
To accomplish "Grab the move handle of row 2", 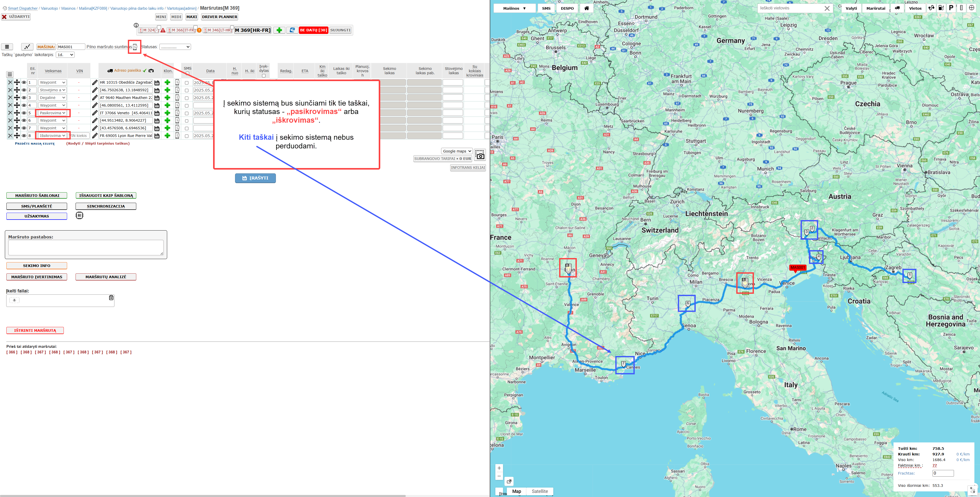I will coord(17,90).
